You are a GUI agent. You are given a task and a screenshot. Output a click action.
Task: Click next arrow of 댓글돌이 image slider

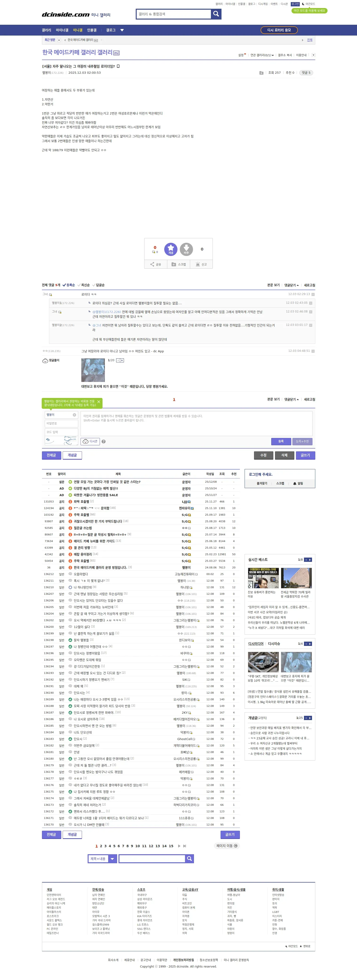click(x=122, y=360)
